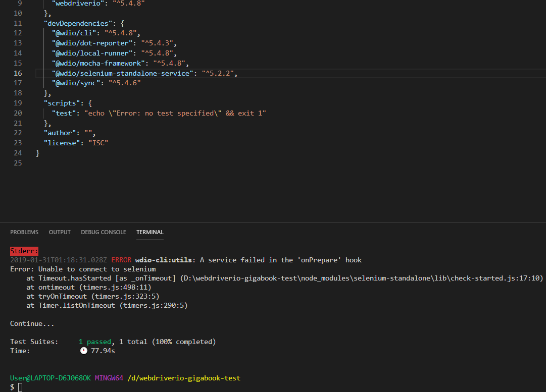Screen dimensions: 546x392
Task: Click the clock icon beside 77.94s
Action: pyautogui.click(x=83, y=351)
